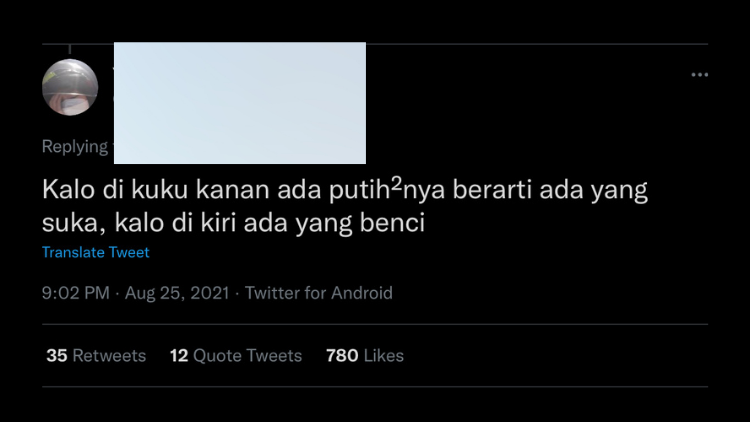The image size is (750, 422).
Task: Click the Aug 25, 2021 date
Action: coord(177,293)
